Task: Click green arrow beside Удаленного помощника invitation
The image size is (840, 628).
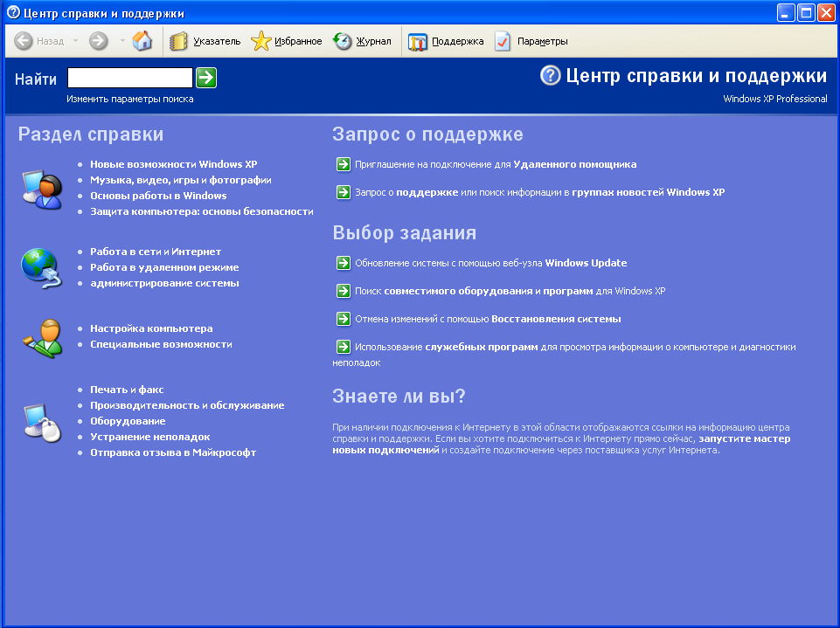Action: pyautogui.click(x=344, y=164)
